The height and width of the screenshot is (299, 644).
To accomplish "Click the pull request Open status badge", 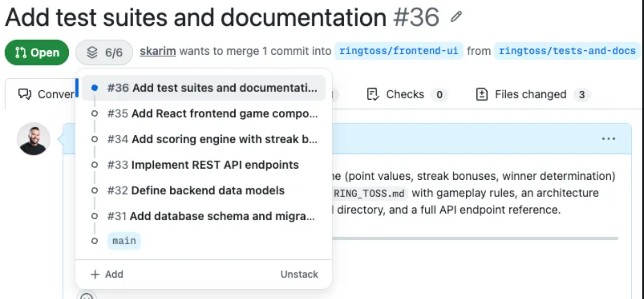I will pos(37,52).
